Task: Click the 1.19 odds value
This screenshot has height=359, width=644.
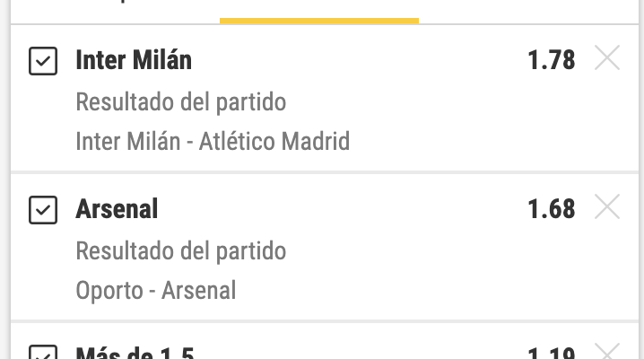Action: 552,354
